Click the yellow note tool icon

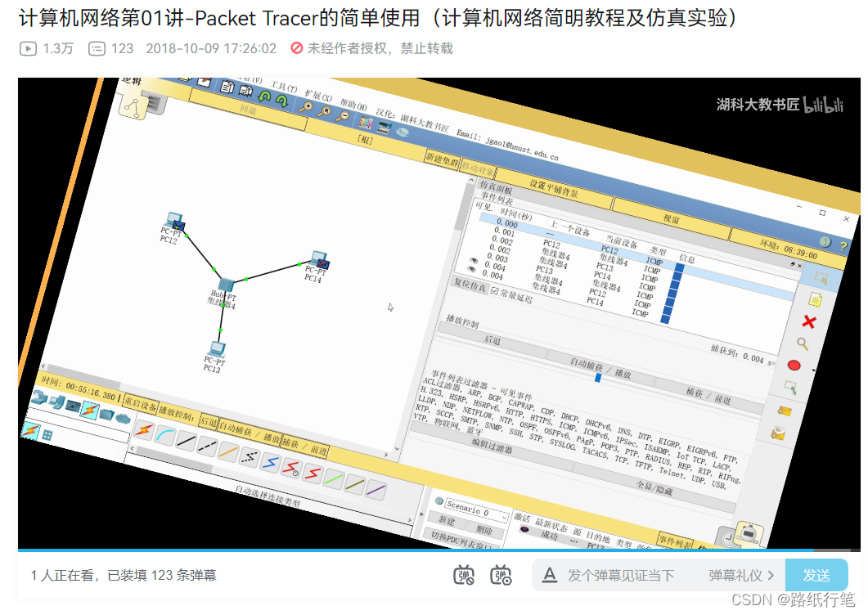[815, 299]
